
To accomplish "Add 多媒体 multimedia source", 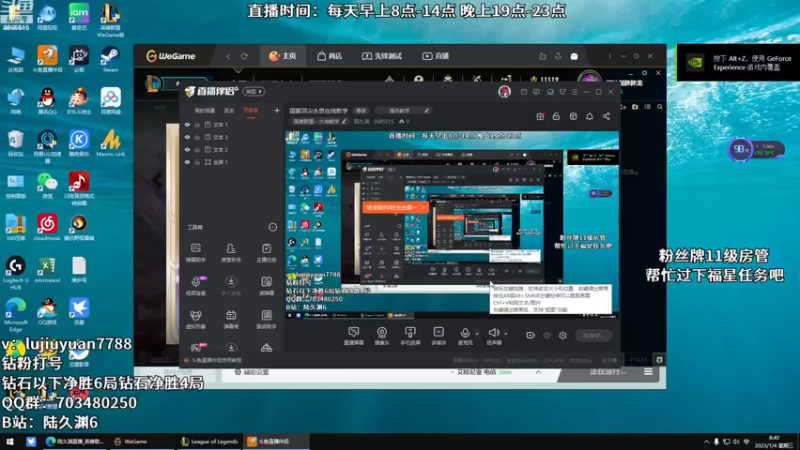I will (x=438, y=336).
